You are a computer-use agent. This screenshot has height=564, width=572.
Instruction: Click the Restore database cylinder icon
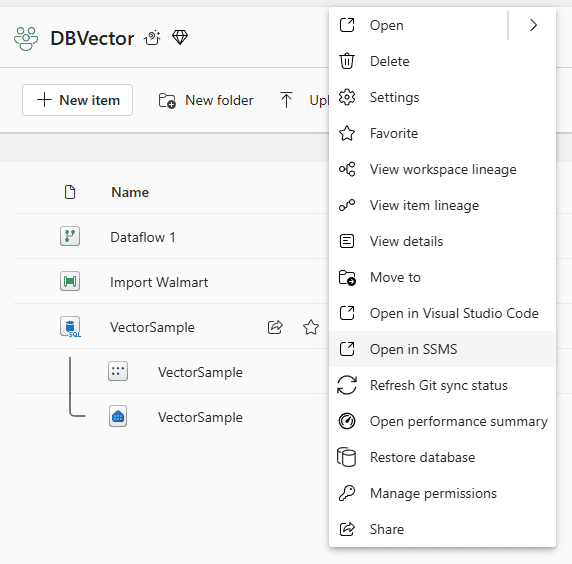click(347, 457)
